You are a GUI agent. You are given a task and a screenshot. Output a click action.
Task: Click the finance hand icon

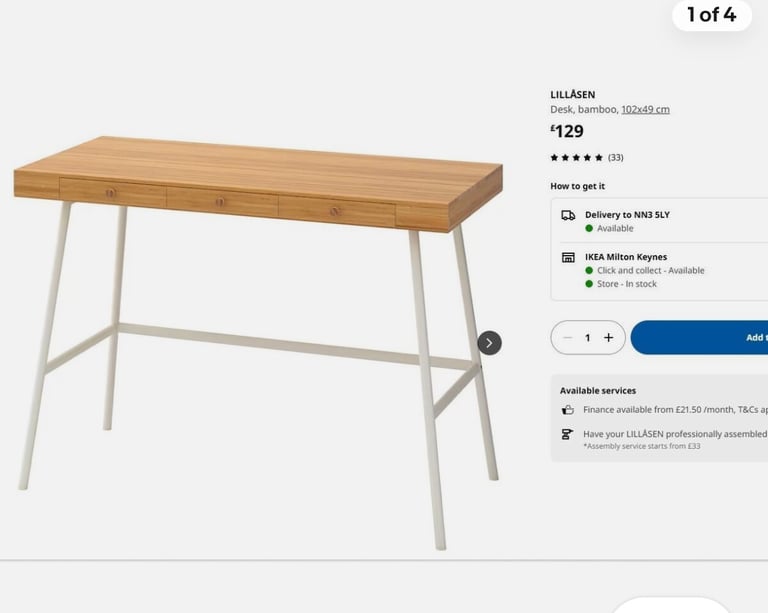(x=567, y=410)
